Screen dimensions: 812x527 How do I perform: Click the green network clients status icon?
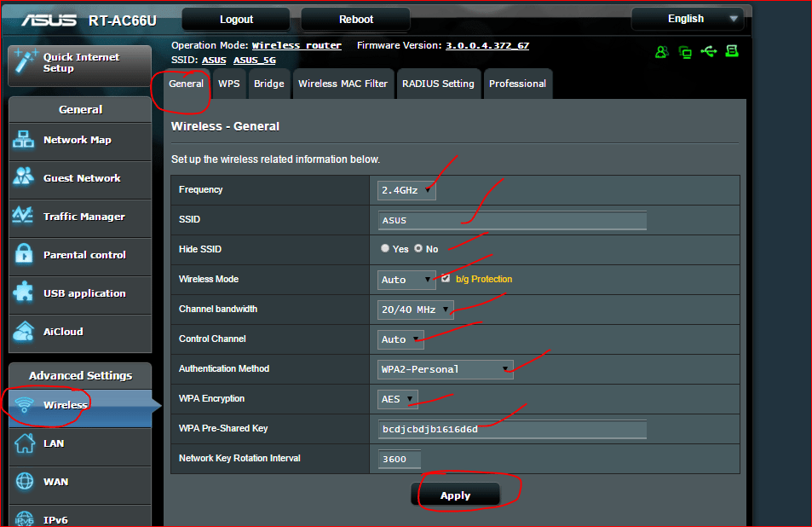tap(685, 52)
